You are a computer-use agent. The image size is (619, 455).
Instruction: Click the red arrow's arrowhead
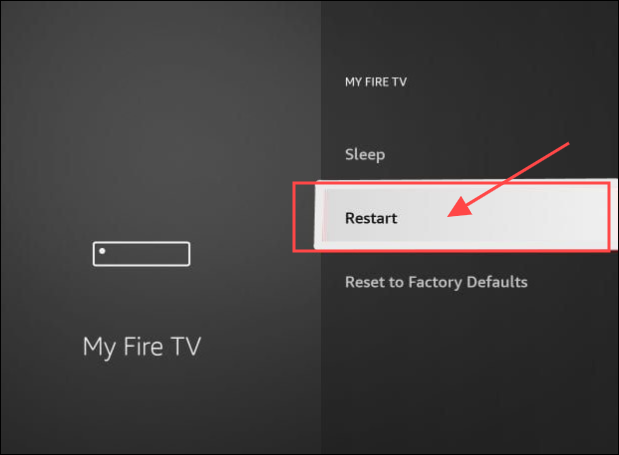[460, 208]
